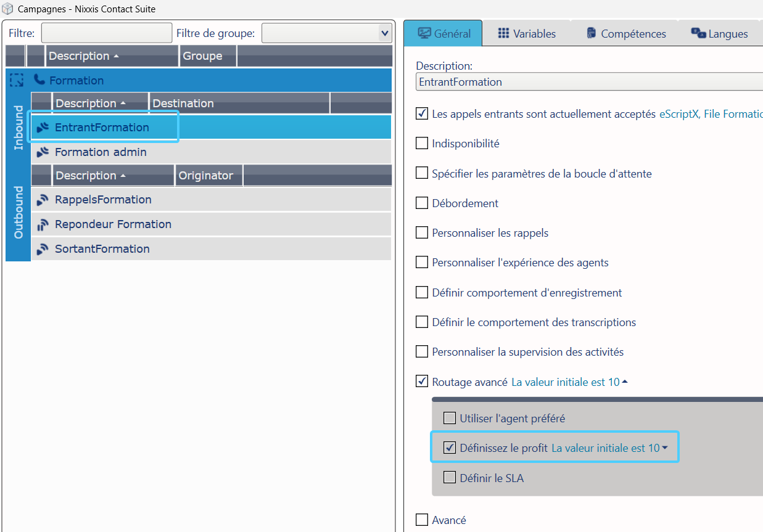Enable the Indisponibilité checkbox

[x=422, y=144]
